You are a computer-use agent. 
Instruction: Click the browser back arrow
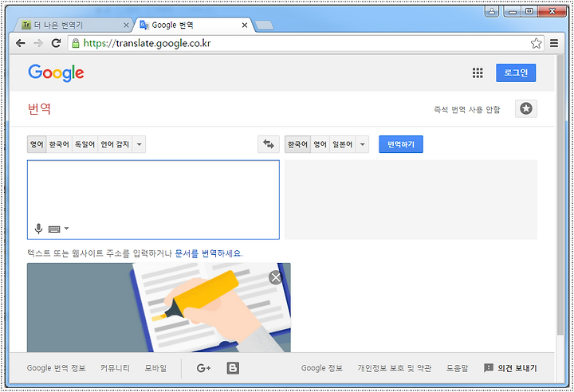pyautogui.click(x=21, y=43)
